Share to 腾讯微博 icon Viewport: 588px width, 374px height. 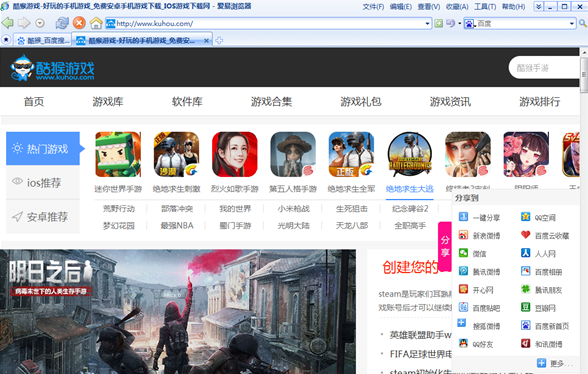coord(464,271)
